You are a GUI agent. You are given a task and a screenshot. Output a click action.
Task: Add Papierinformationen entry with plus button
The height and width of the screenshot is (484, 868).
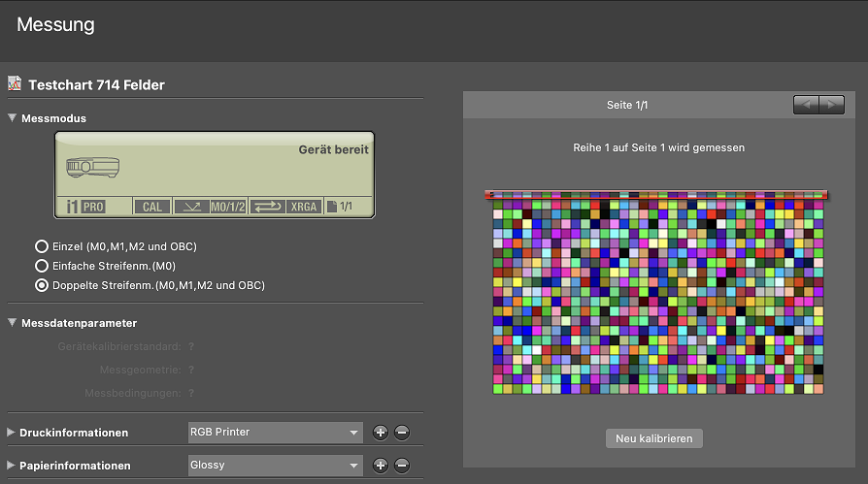pos(381,466)
